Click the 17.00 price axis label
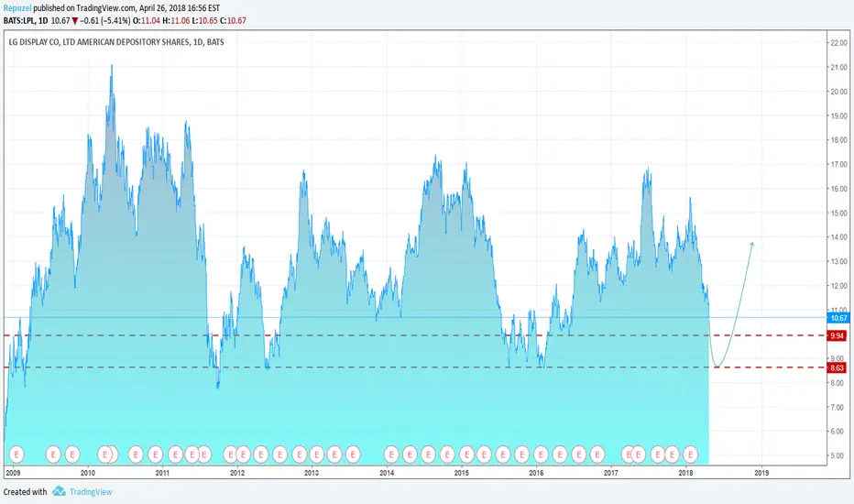This screenshot has height=504, width=854. pos(838,165)
